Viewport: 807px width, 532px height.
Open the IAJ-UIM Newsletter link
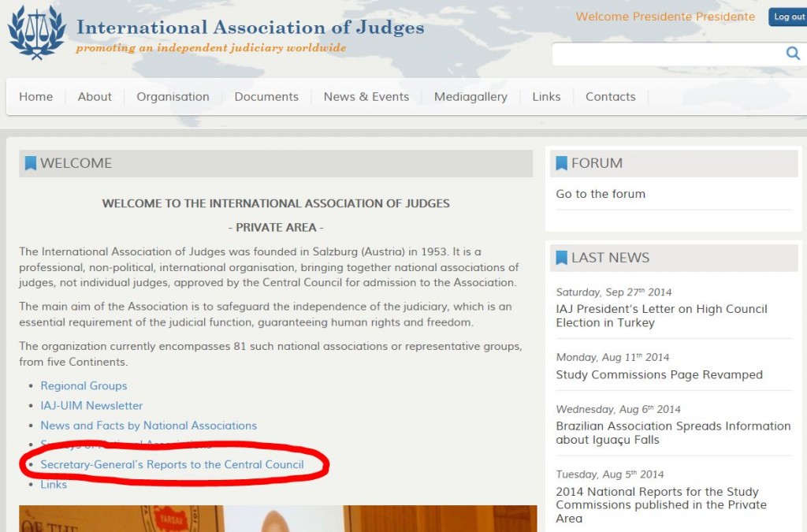[x=91, y=405]
